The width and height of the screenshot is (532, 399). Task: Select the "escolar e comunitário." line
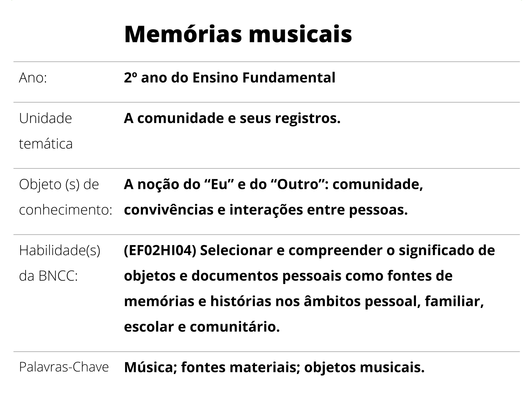(202, 327)
